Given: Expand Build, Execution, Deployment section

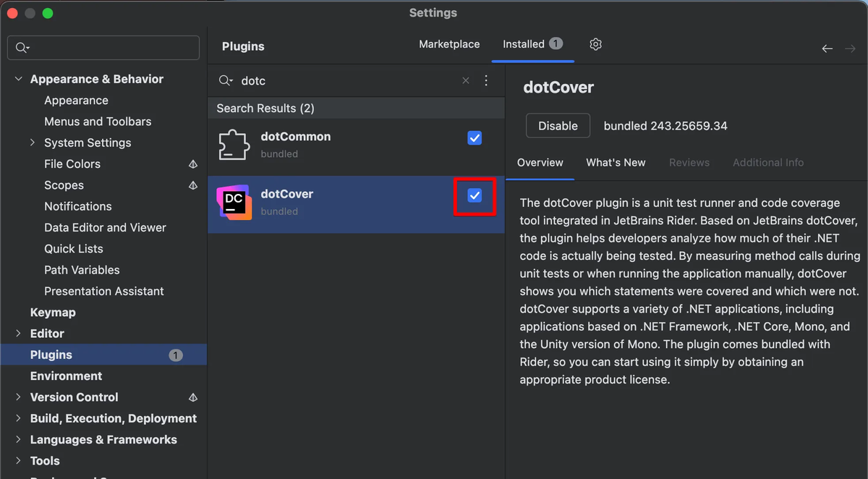Looking at the screenshot, I should [19, 418].
